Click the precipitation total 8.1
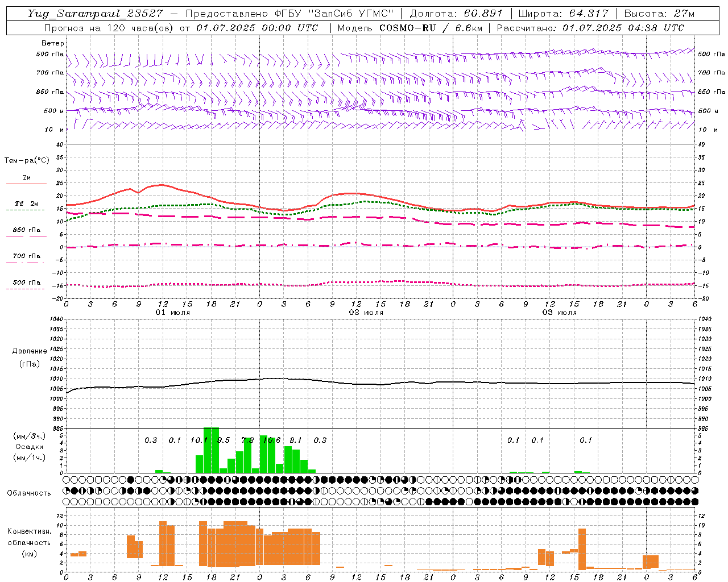 296,440
